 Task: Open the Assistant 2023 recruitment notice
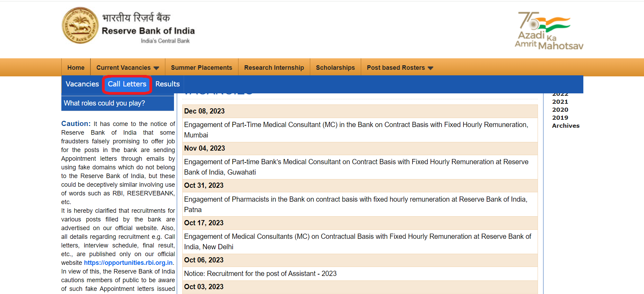260,274
